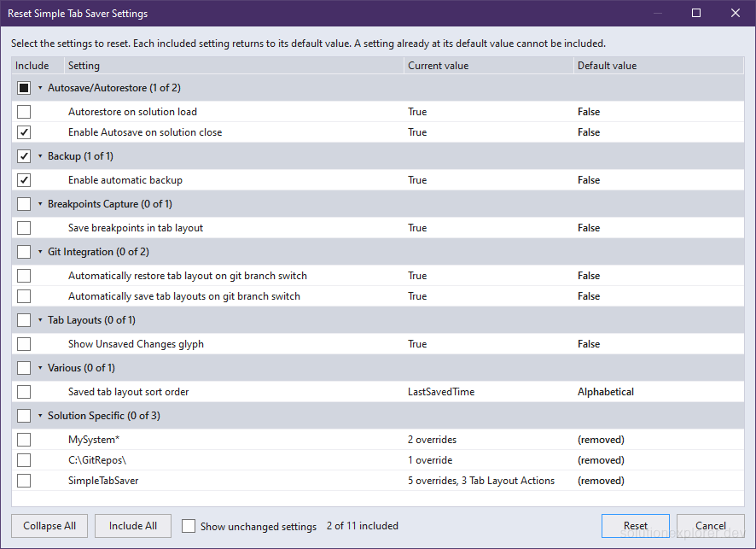
Task: Include Automatically save tab layouts on git branch switch
Action: coord(24,296)
